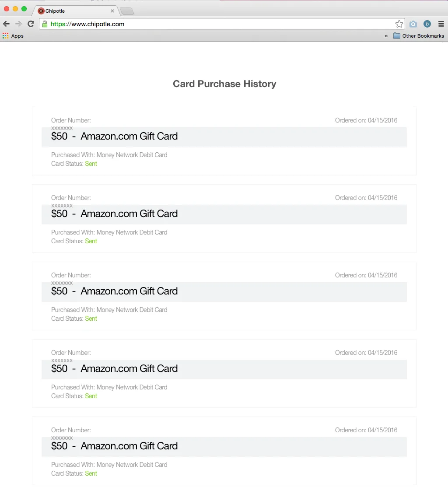The image size is (448, 494).
Task: Click the back navigation arrow
Action: (6, 24)
